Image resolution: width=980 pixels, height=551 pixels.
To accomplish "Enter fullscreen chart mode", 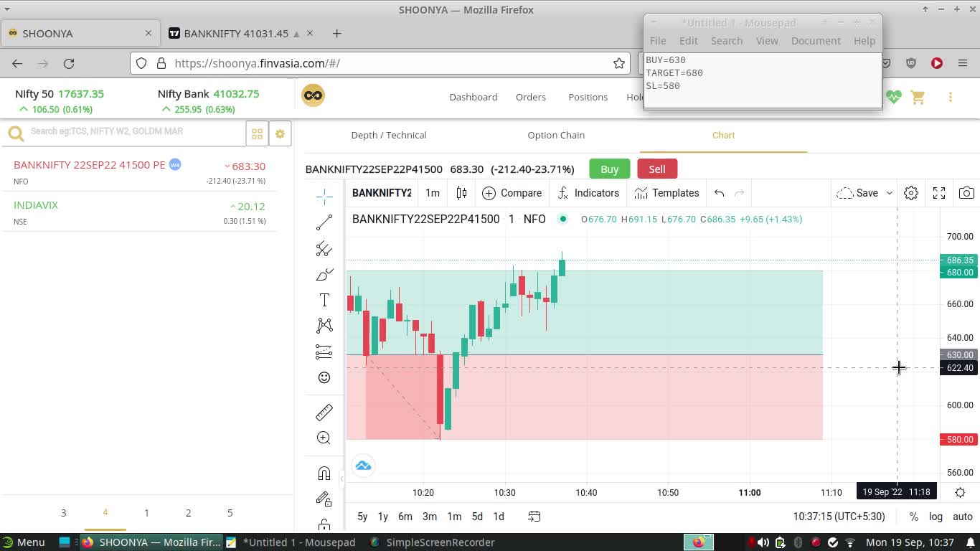I will click(939, 193).
